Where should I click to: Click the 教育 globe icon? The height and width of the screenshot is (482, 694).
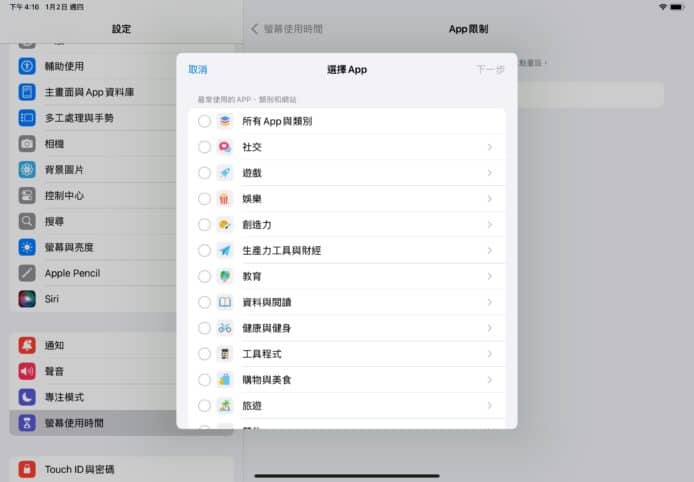point(225,276)
